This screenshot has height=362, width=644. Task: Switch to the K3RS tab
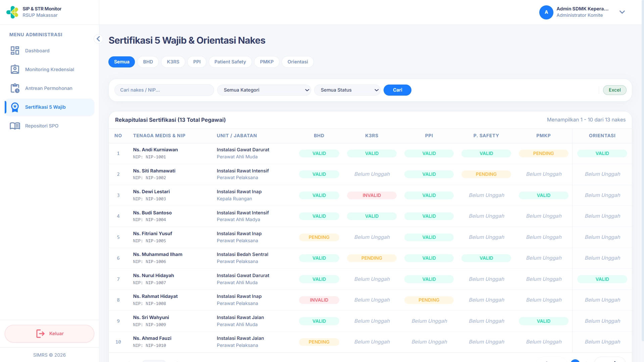pos(173,62)
